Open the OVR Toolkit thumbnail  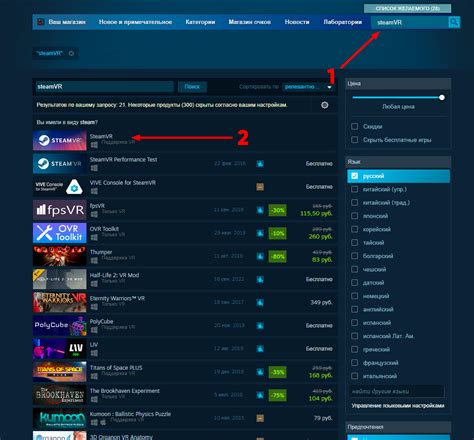60,233
